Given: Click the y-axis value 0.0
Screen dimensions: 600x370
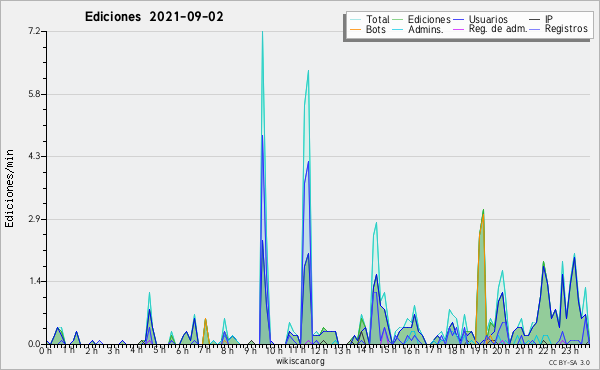Looking at the screenshot, I should 34,344.
